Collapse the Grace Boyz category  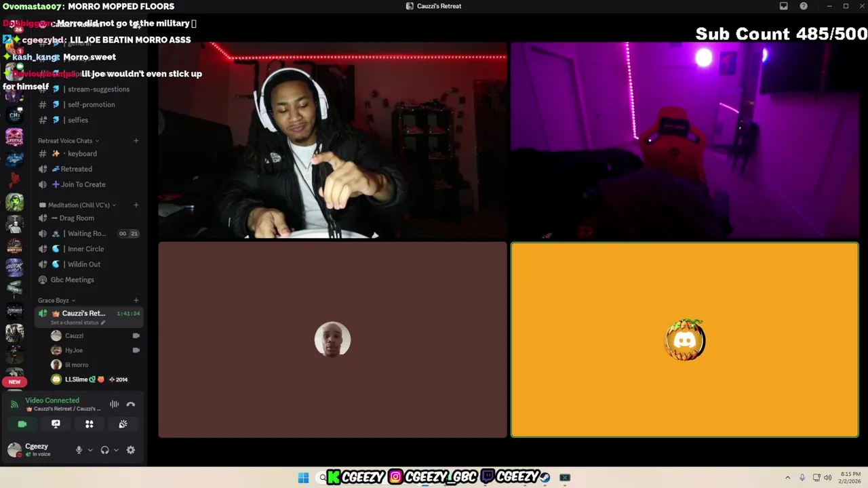coord(56,300)
